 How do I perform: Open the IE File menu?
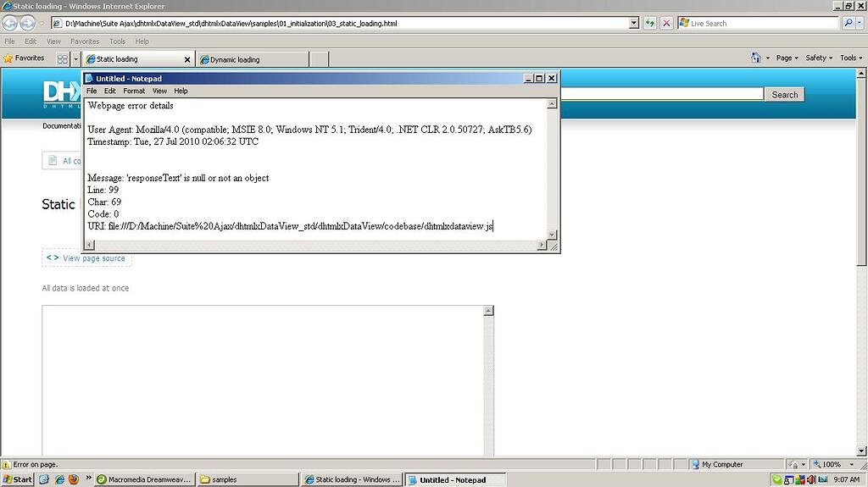pyautogui.click(x=10, y=41)
